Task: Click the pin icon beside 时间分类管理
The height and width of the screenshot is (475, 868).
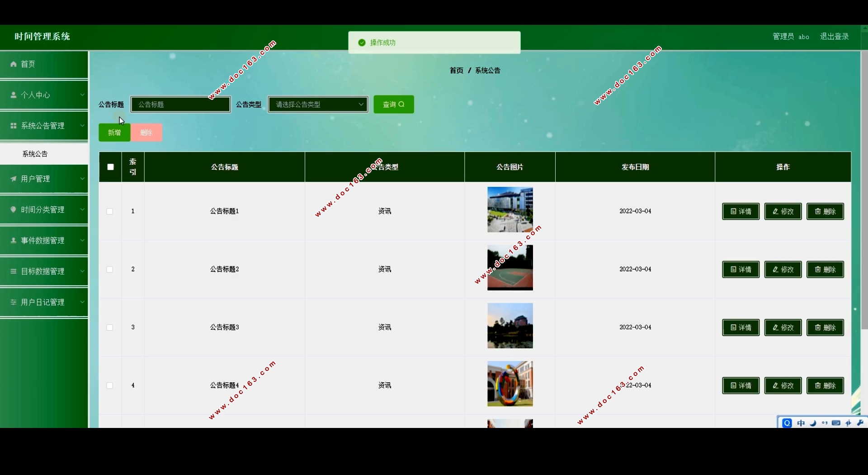Action: [14, 209]
